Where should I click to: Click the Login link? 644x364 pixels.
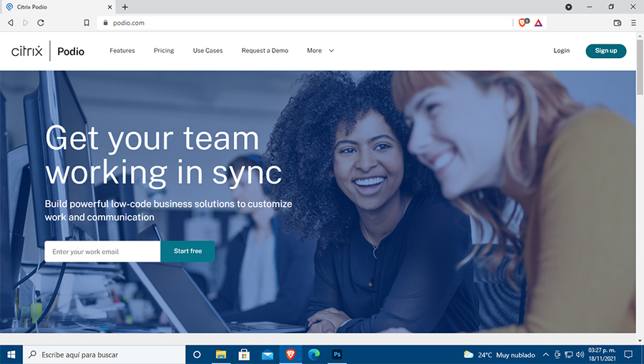562,51
